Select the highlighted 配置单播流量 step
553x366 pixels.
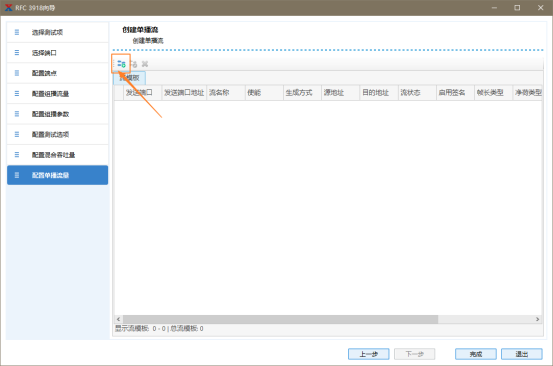tap(57, 175)
